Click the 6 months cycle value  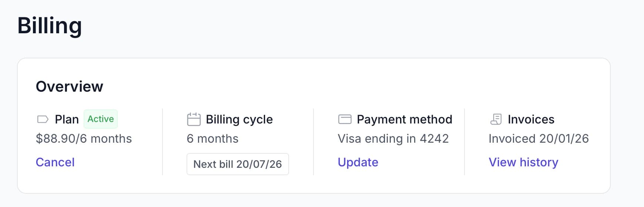click(212, 139)
